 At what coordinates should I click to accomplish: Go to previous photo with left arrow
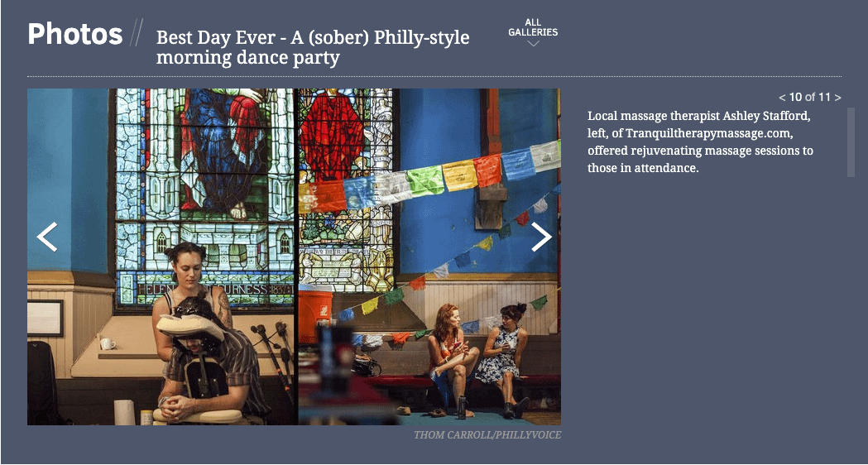(x=47, y=237)
